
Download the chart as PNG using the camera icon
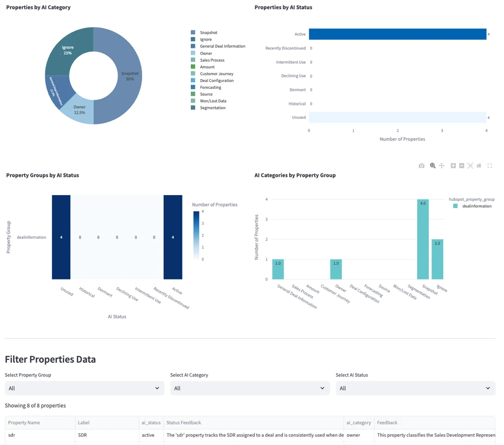coord(421,166)
